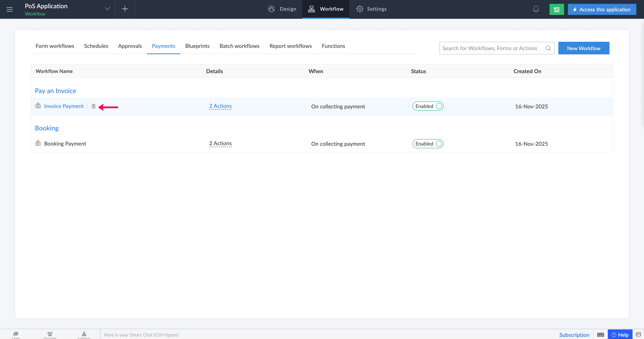The image size is (644, 339).
Task: Open Contacts icon in bottom bar
Action: point(84,335)
